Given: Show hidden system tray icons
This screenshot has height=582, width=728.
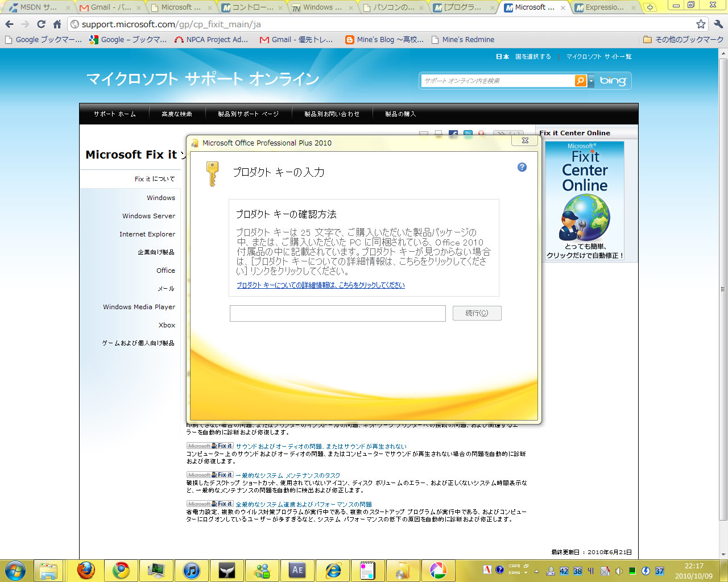Looking at the screenshot, I should tap(536, 571).
